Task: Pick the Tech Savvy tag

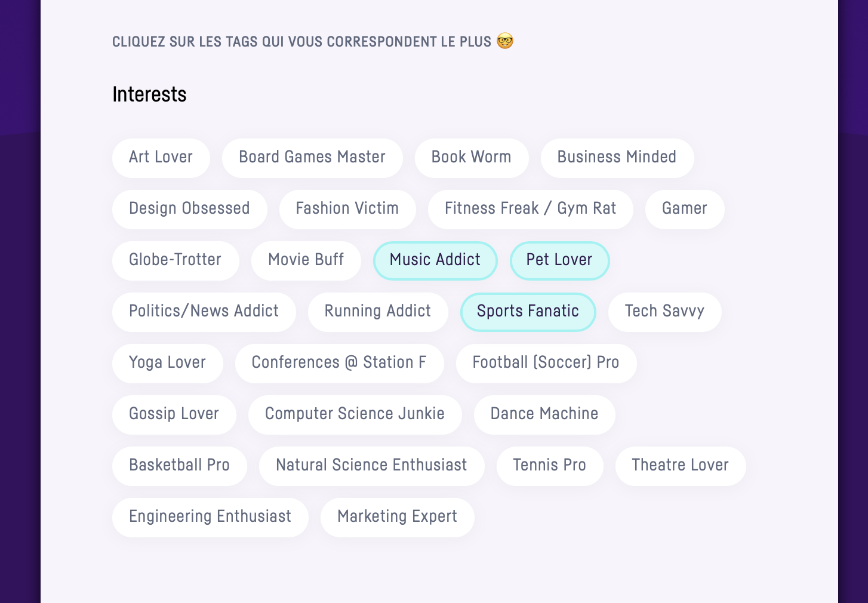Action: click(x=664, y=312)
